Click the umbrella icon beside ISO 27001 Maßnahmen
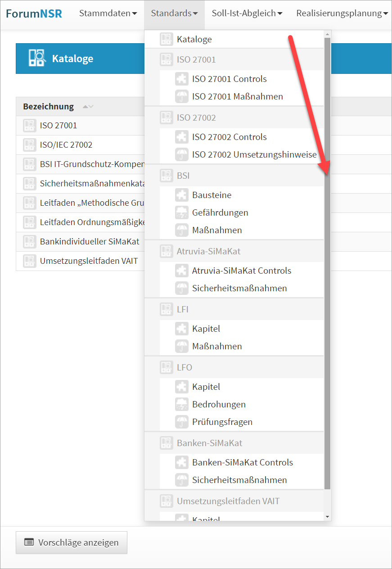The image size is (392, 569). coord(181,96)
